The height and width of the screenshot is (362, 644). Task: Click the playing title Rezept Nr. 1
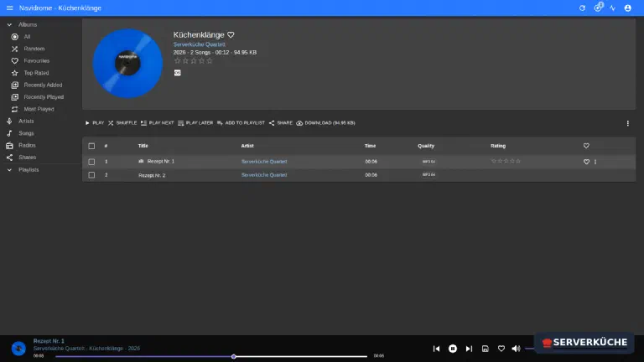click(49, 341)
